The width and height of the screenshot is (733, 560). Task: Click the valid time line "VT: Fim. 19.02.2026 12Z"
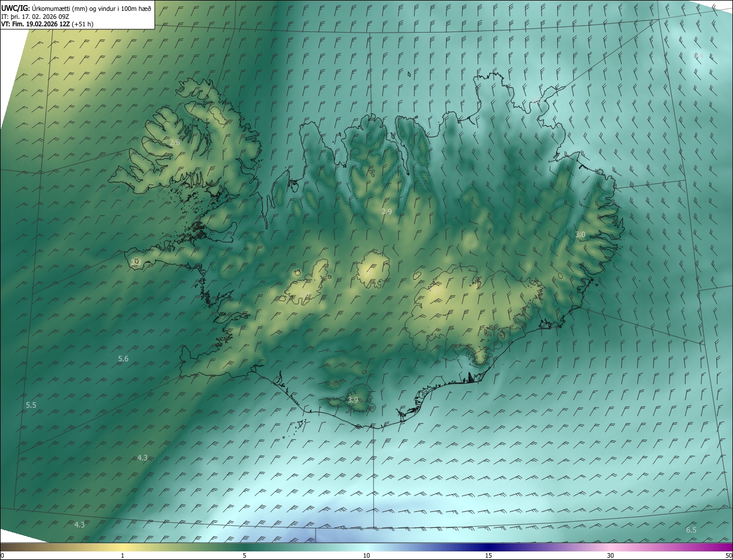(36, 24)
